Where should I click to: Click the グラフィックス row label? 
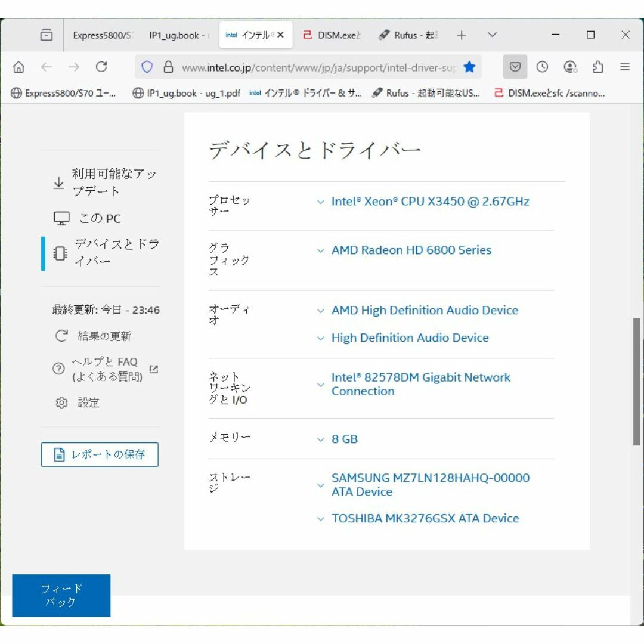click(x=229, y=259)
